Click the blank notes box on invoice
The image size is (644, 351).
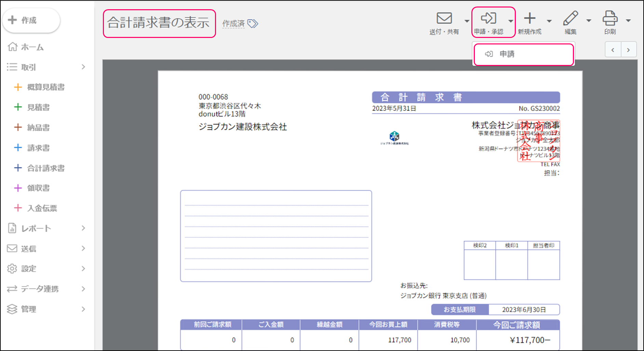(276, 236)
